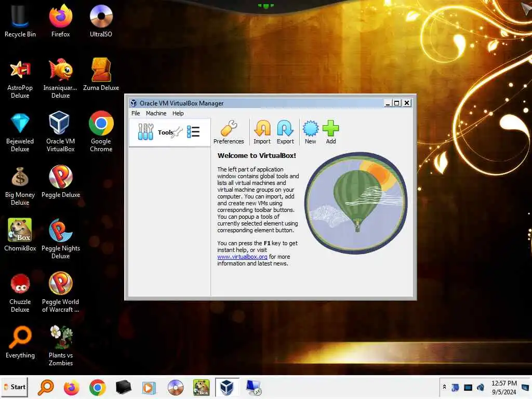Click the Tools pin wrench icon

[177, 132]
